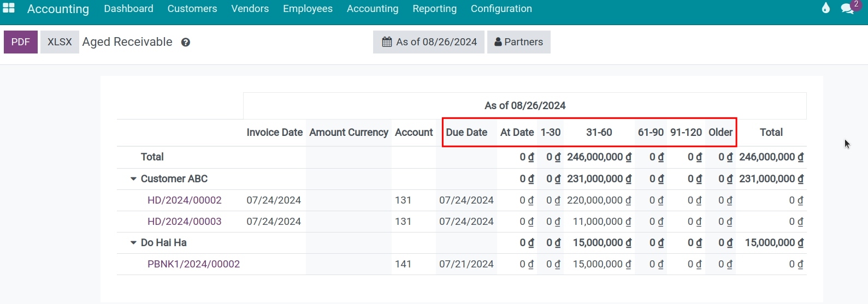Viewport: 868px width, 304px height.
Task: Open the As of 08/26/2024 date filter
Action: tap(429, 42)
